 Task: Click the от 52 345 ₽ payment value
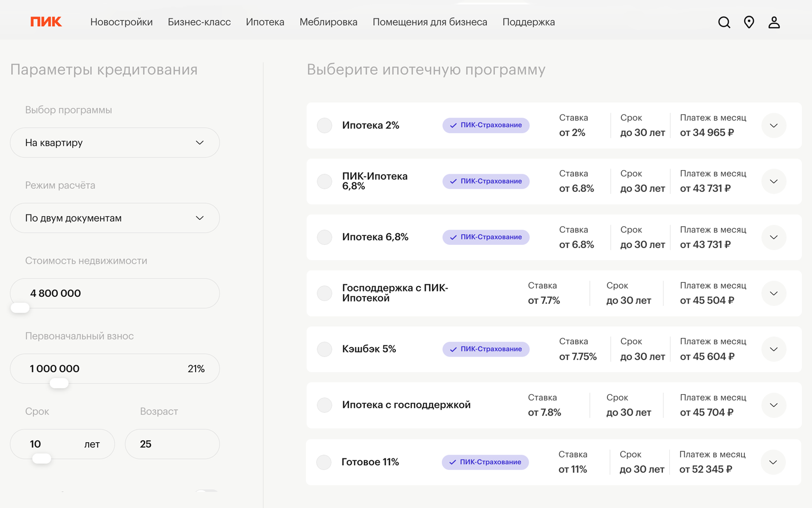coord(706,469)
